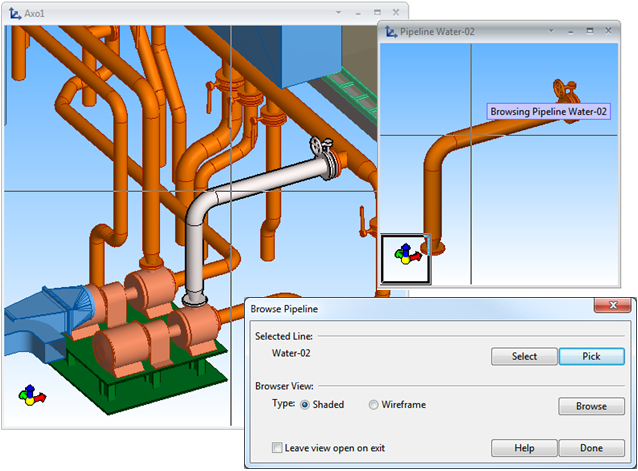Enable Leave view open on exit
Viewport: 638px width, 471px height.
tap(277, 448)
